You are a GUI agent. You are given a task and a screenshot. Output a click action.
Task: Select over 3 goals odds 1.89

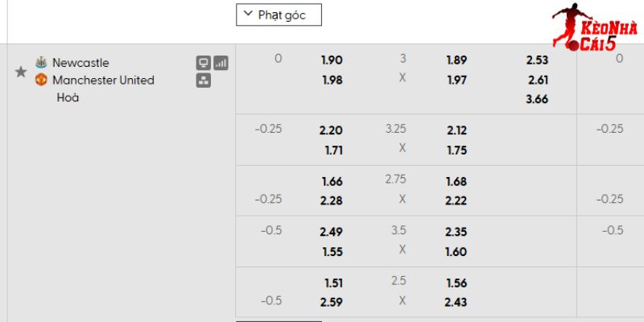click(456, 60)
